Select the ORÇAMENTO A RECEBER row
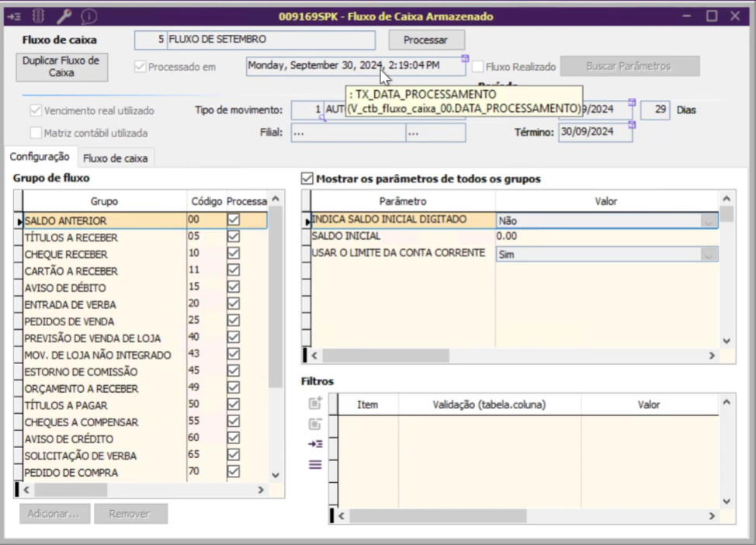 coord(144,388)
